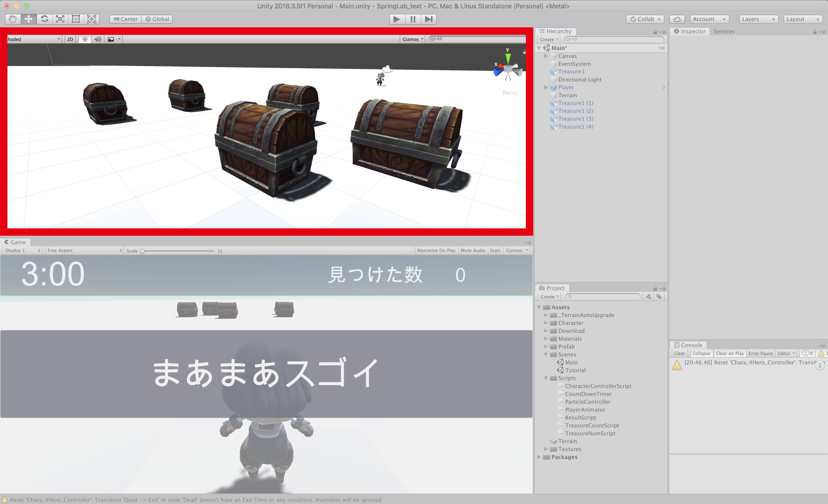The height and width of the screenshot is (504, 828).
Task: Expand the Player object in Hierarchy
Action: pos(546,87)
